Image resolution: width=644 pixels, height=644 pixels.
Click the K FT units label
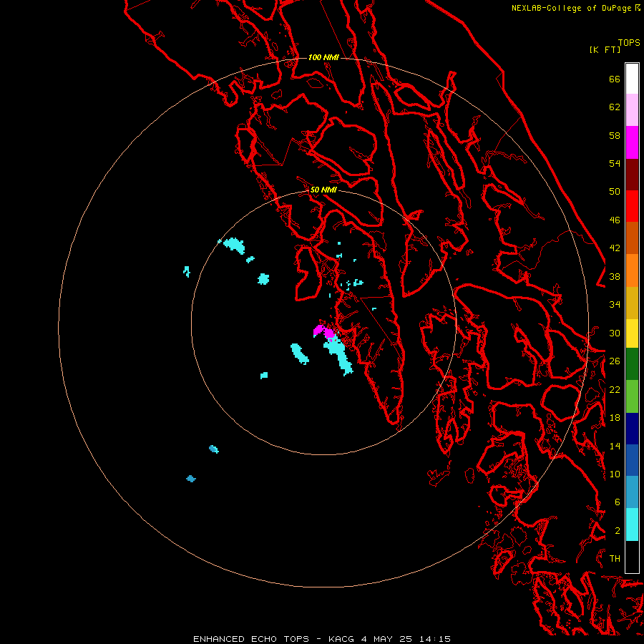[605, 49]
